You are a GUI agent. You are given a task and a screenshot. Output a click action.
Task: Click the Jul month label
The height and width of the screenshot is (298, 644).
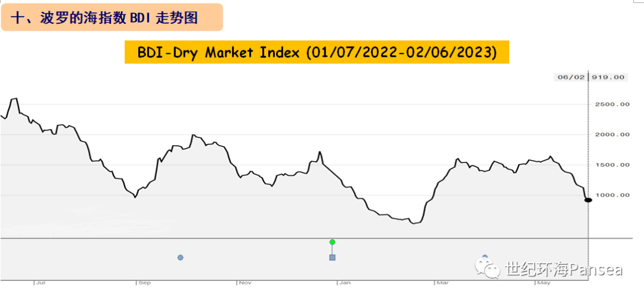41,283
